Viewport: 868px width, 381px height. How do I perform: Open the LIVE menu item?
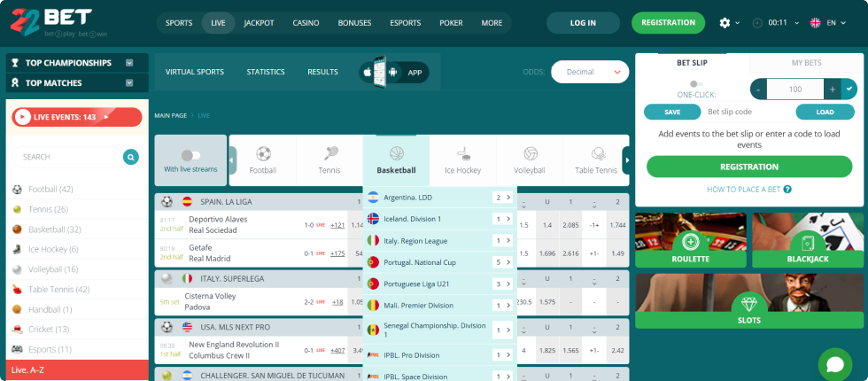[218, 23]
